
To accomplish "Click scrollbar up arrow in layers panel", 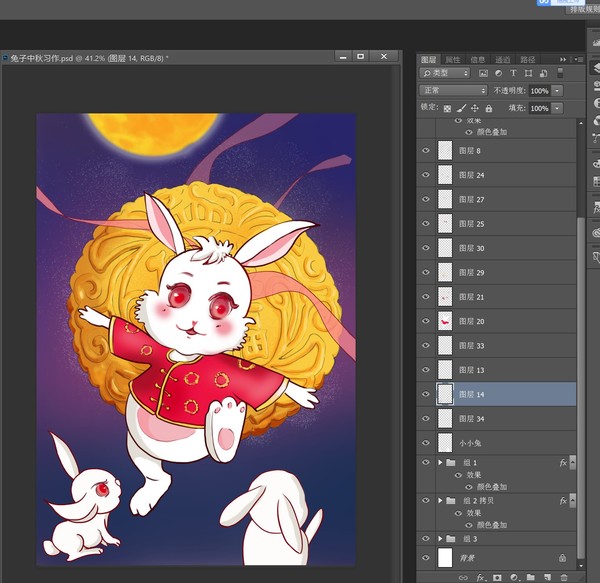I will coord(581,123).
